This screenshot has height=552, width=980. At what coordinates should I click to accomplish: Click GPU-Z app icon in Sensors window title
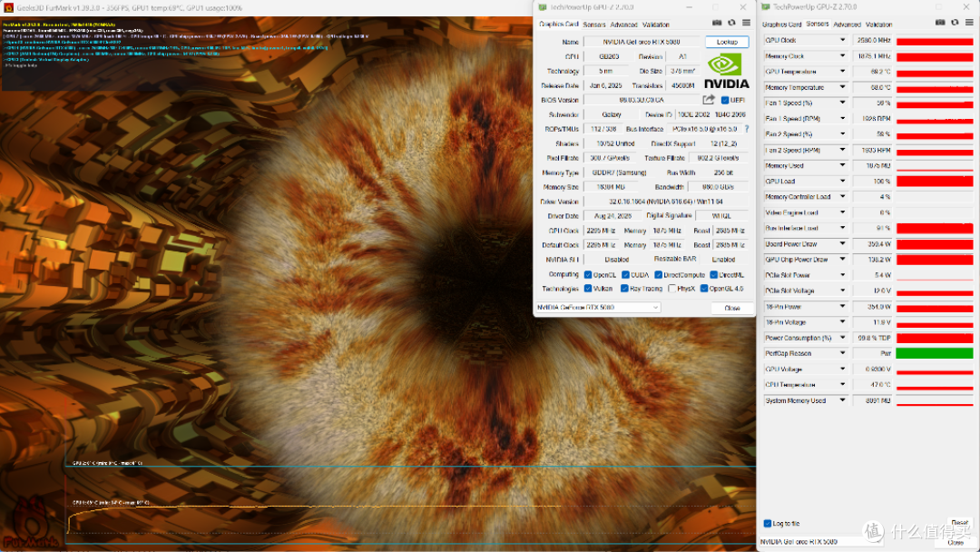(x=766, y=7)
